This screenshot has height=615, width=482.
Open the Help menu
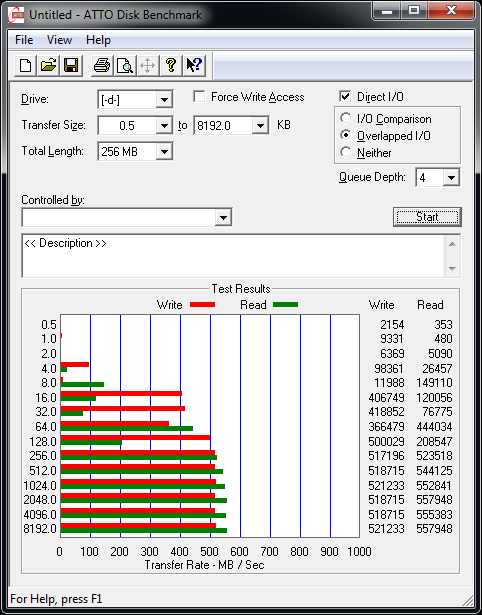coord(98,40)
